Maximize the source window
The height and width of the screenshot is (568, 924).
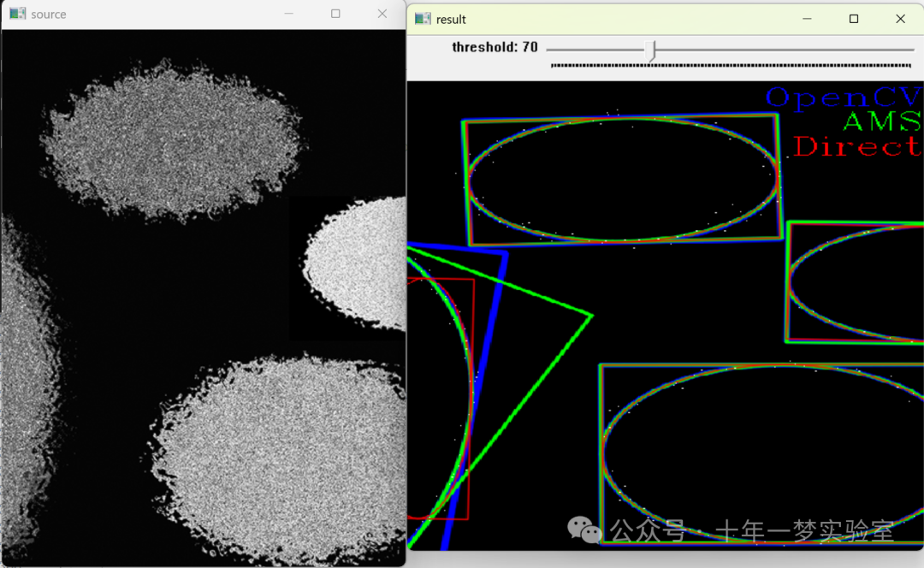335,14
